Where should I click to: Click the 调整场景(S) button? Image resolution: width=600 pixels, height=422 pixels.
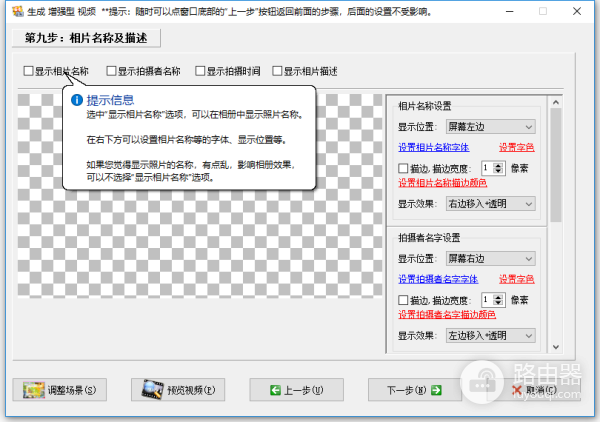pos(60,390)
